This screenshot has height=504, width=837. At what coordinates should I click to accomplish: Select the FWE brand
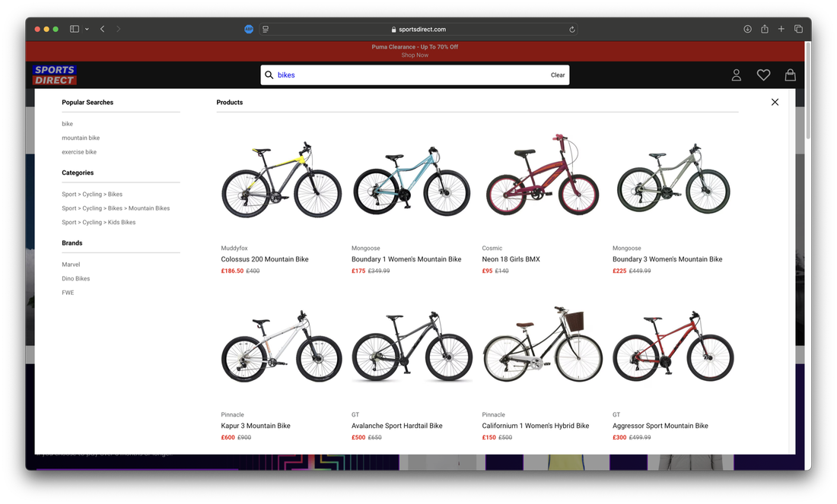point(68,293)
